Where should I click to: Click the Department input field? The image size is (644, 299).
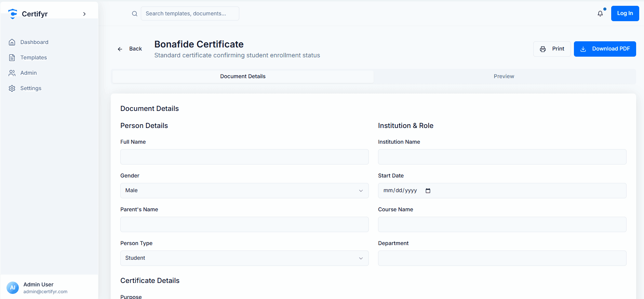click(x=502, y=258)
